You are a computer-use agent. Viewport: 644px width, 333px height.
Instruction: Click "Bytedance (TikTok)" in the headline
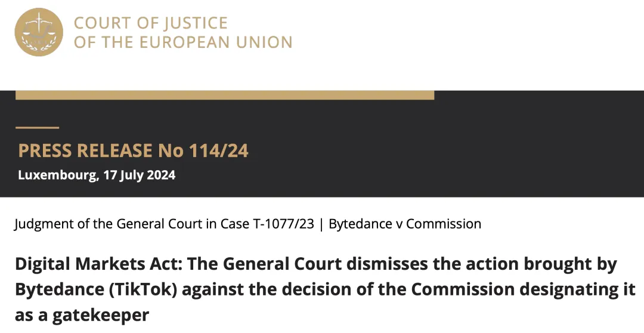96,289
